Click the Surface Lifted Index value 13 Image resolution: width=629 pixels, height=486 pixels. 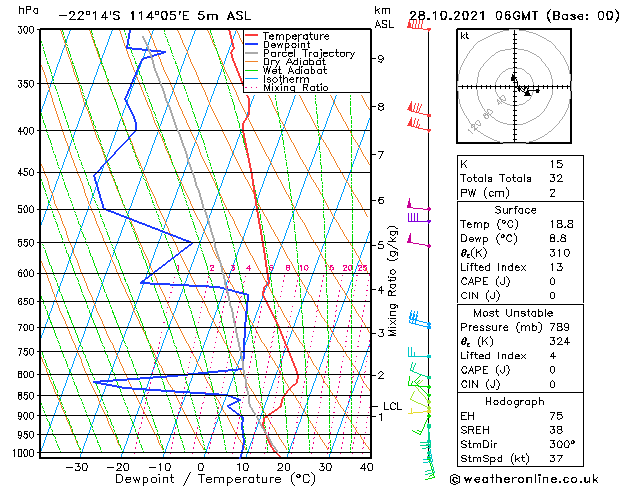[556, 267]
